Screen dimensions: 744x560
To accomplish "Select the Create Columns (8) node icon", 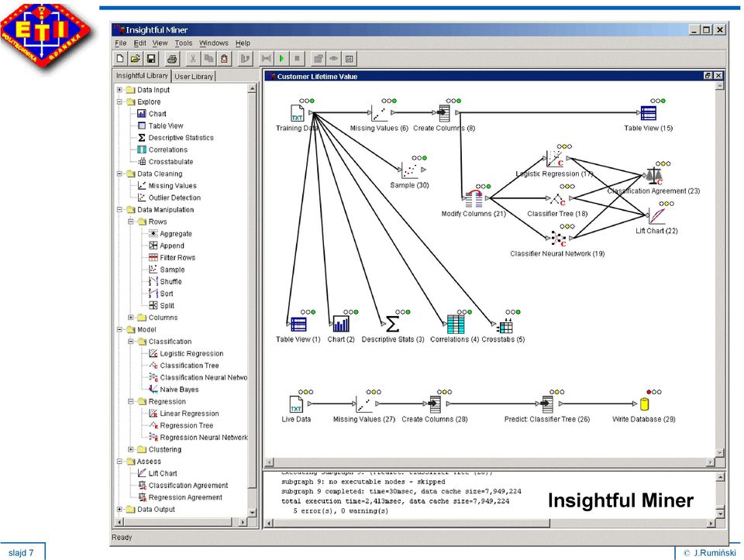I will click(444, 113).
